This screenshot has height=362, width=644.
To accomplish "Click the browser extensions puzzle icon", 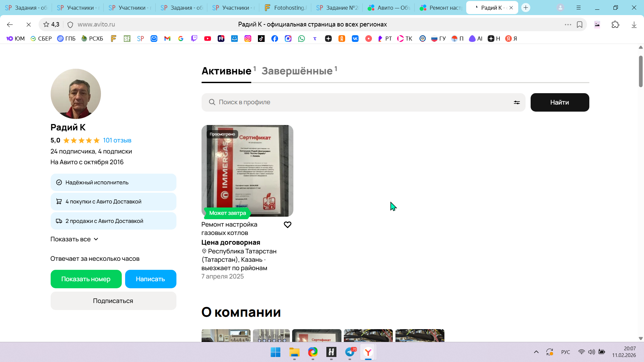I will click(x=615, y=24).
